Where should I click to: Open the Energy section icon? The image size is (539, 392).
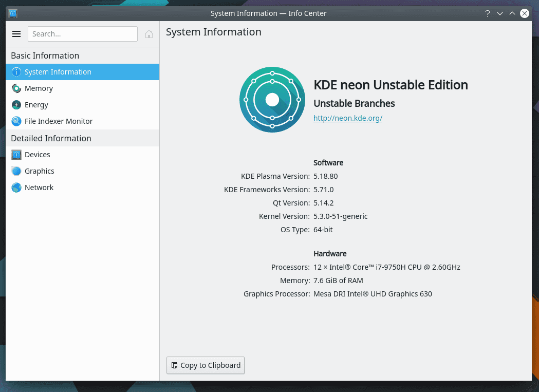coord(17,105)
